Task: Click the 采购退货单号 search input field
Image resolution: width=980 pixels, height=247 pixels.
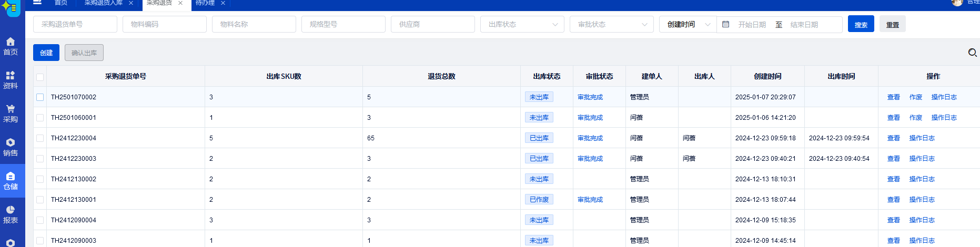Action: tap(75, 24)
